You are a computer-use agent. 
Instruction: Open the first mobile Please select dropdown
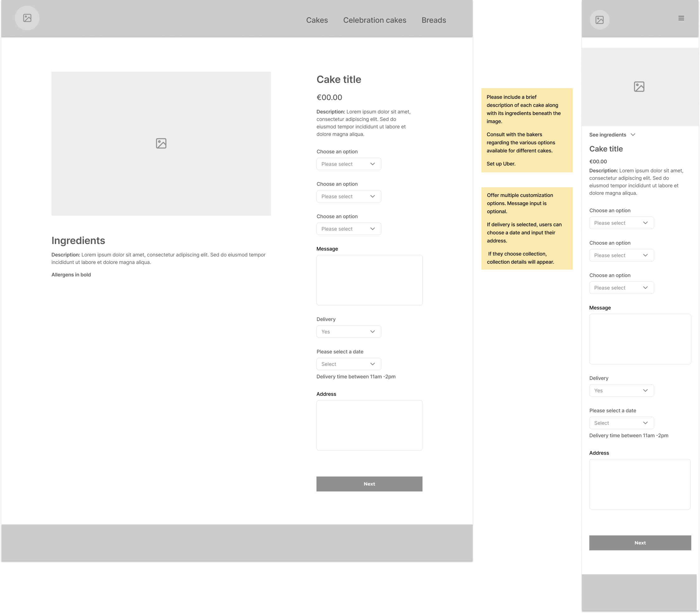pos(621,223)
